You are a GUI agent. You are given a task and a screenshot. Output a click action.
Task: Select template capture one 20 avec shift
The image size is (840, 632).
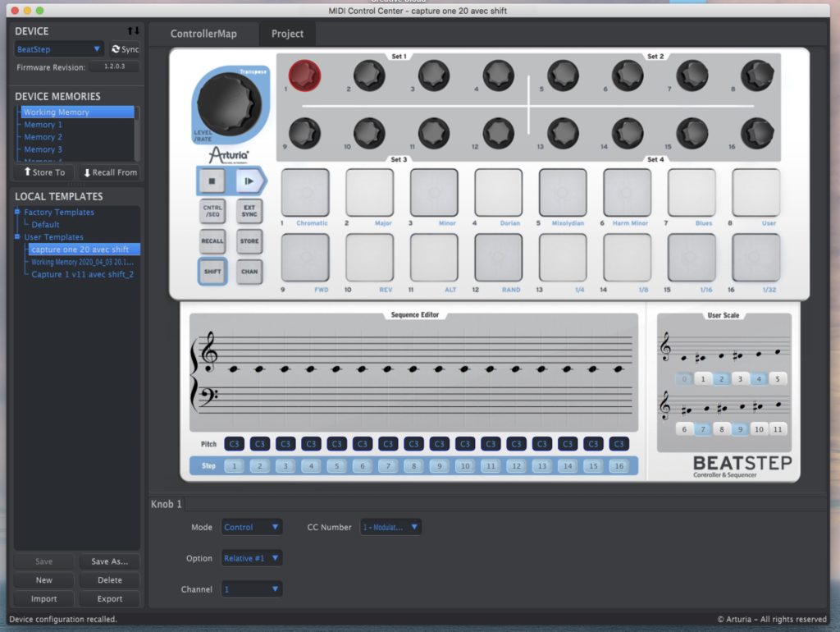click(x=84, y=250)
